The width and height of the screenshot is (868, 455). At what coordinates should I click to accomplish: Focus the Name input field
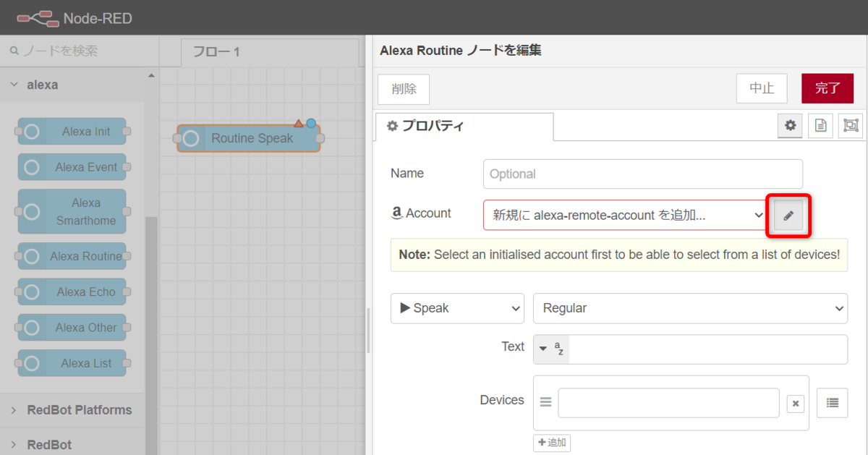coord(643,174)
